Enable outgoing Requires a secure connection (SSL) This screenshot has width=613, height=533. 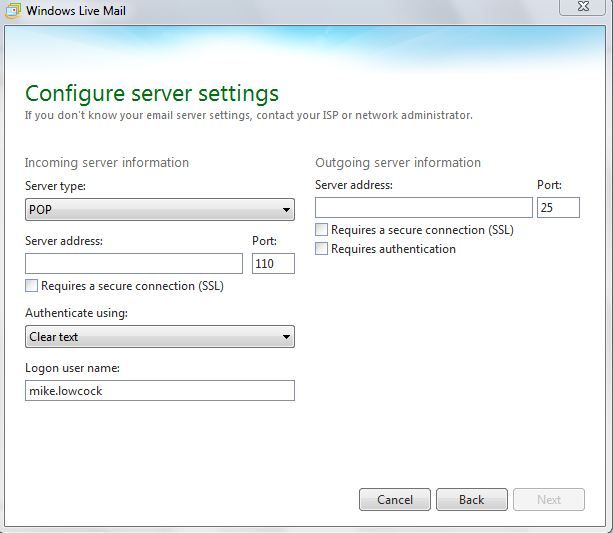click(x=321, y=230)
